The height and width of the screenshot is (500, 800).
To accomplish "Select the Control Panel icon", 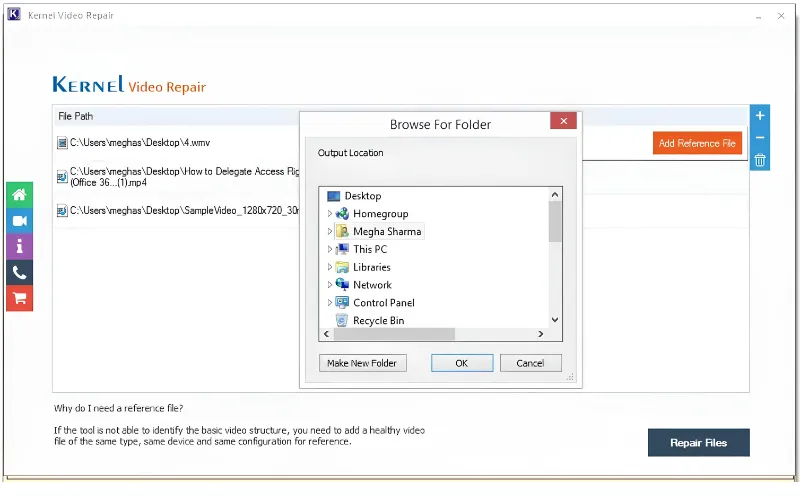I will (342, 302).
